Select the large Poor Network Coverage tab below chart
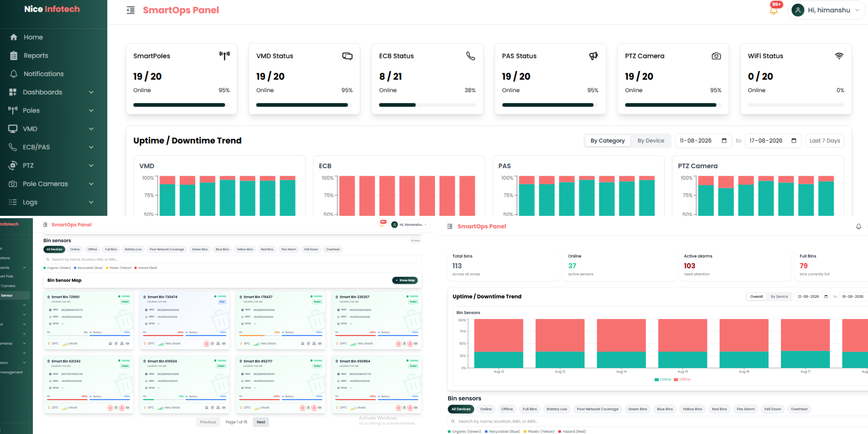 click(x=597, y=409)
